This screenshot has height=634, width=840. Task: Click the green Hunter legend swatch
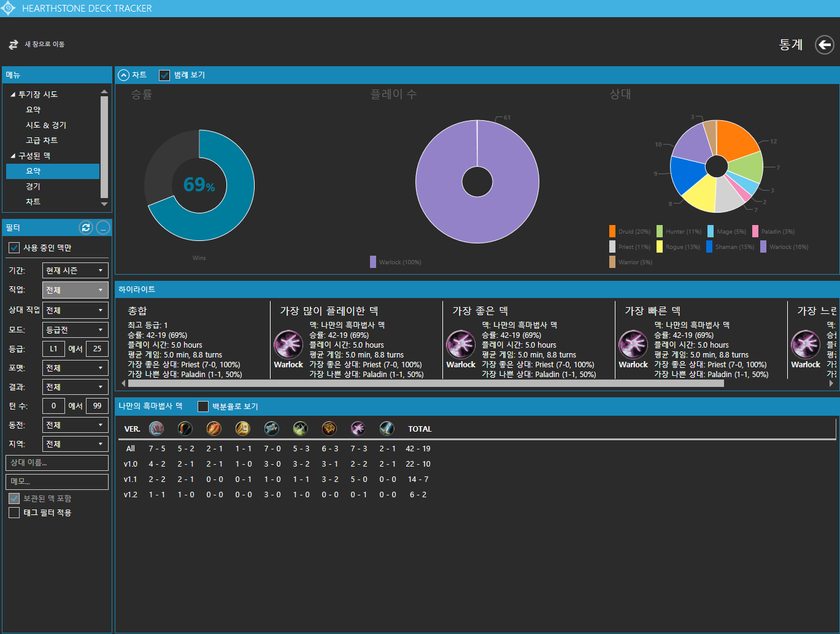660,231
